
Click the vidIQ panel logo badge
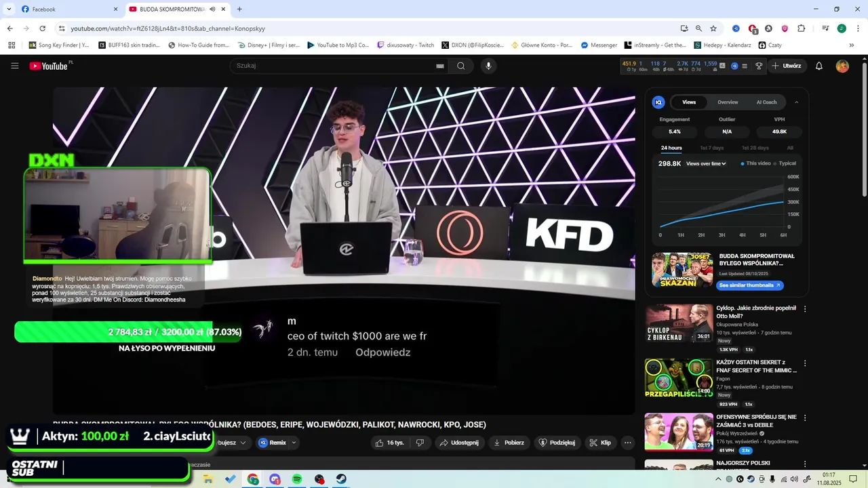click(658, 102)
